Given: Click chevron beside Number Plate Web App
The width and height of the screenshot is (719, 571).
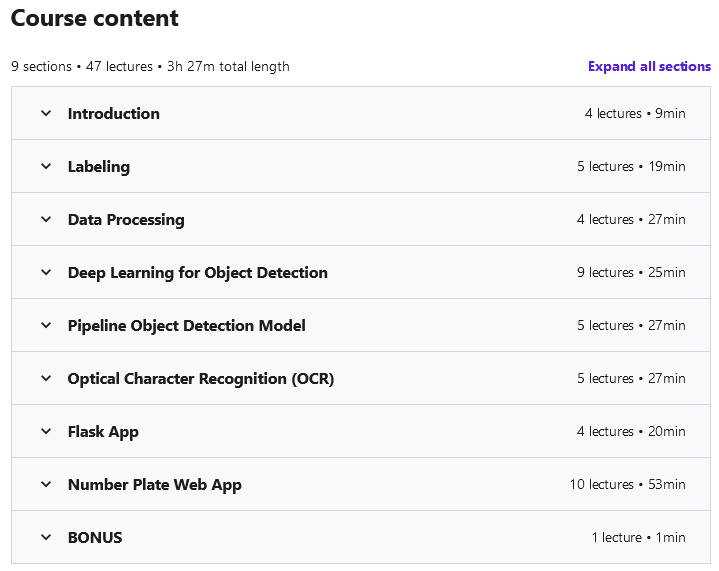Looking at the screenshot, I should click(x=46, y=485).
